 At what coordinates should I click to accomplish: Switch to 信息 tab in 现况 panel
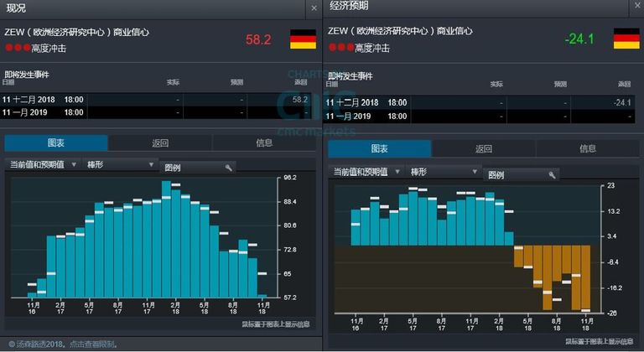click(264, 142)
